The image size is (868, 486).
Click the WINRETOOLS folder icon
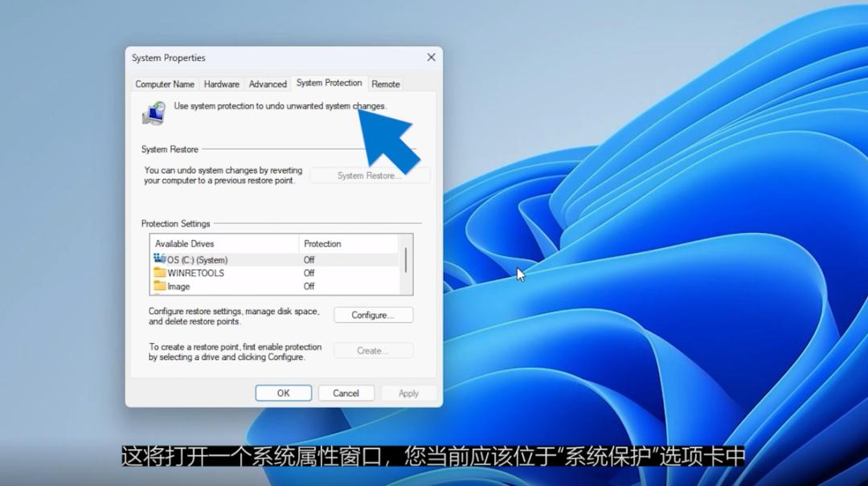pos(159,272)
